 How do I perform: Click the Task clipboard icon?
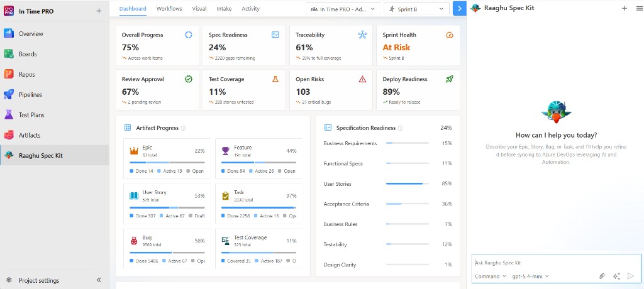tap(226, 196)
